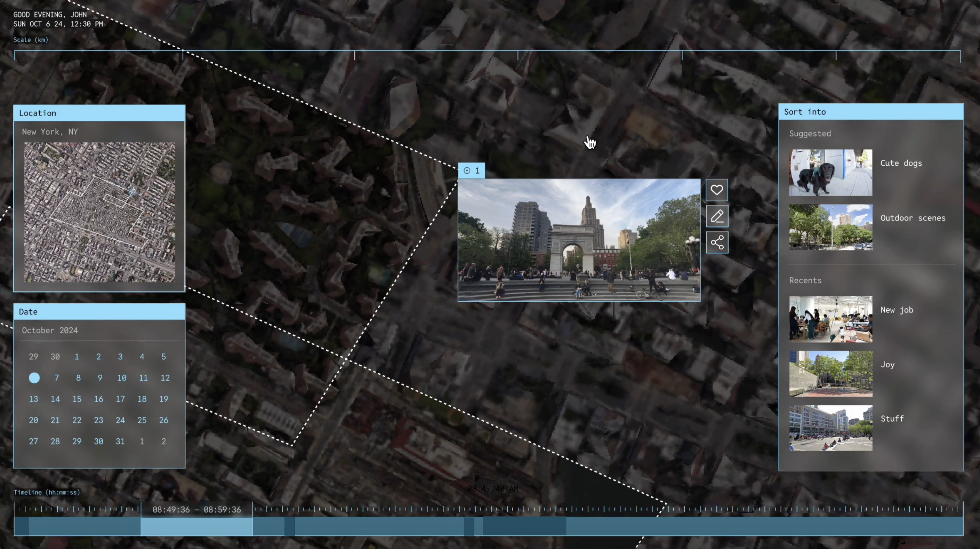Viewport: 980px width, 549px height.
Task: Click the Stuff album label
Action: 892,419
